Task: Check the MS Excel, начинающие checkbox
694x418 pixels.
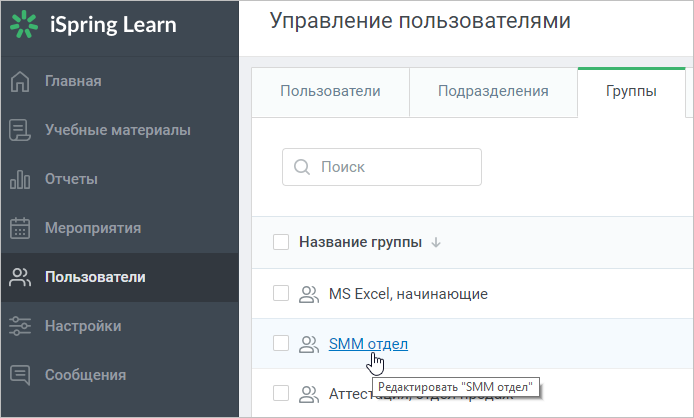Action: (281, 293)
